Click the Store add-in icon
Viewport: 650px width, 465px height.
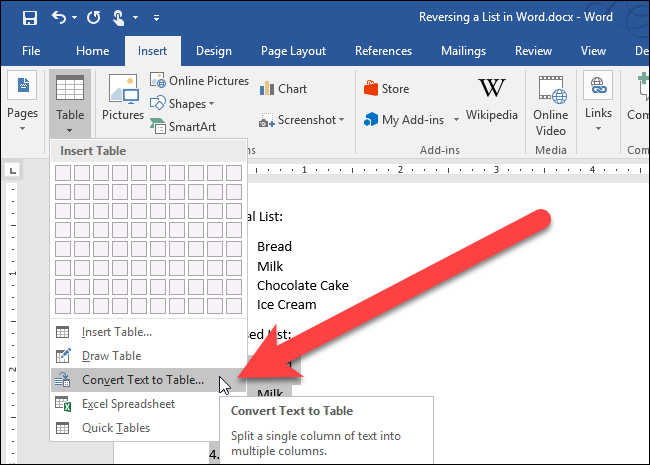click(371, 88)
